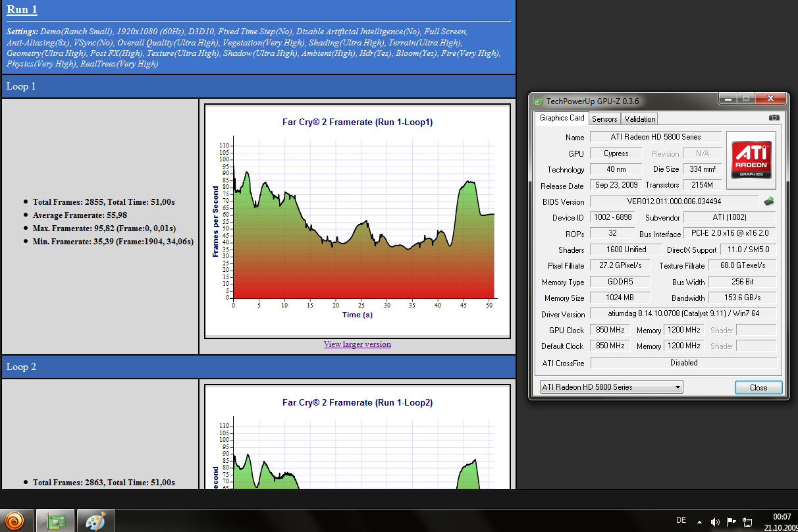
Task: Click the GPU Clock 850 MHz field
Action: (610, 330)
